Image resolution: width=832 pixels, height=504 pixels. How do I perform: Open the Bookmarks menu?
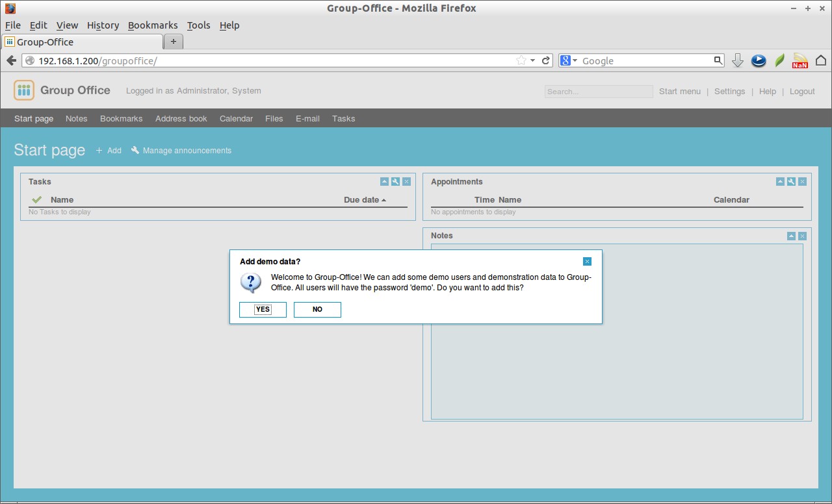pos(153,25)
